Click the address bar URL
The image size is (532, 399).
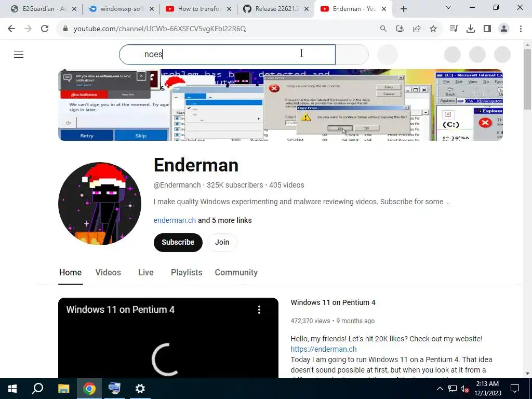[159, 29]
